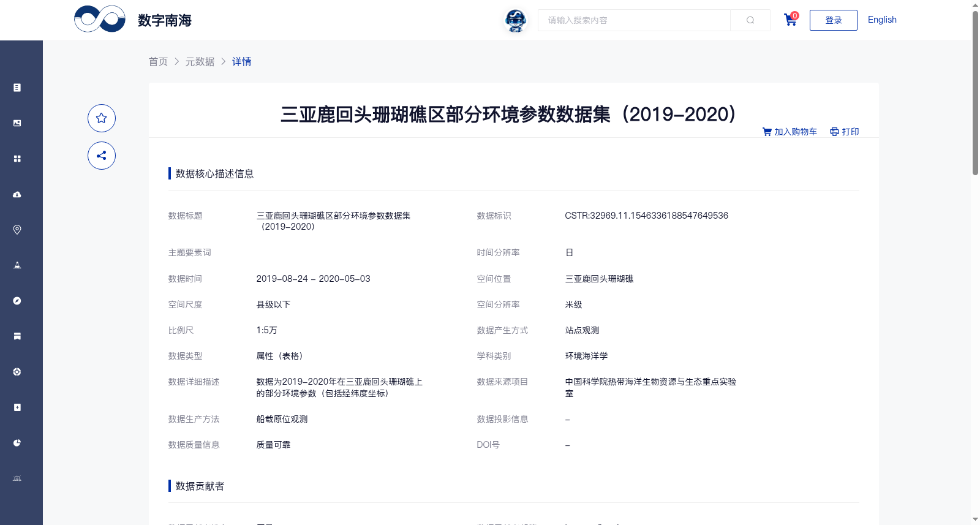Click the 米级 spatial resolution value

[573, 304]
